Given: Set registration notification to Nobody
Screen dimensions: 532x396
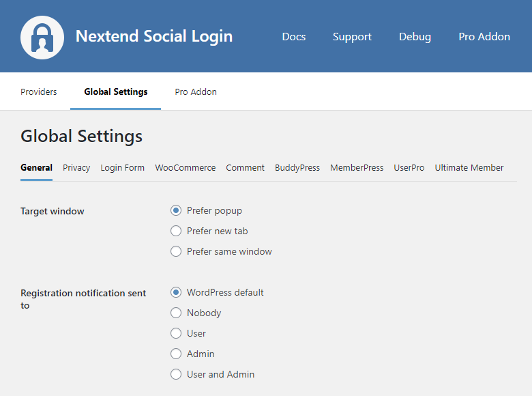Looking at the screenshot, I should tap(176, 313).
